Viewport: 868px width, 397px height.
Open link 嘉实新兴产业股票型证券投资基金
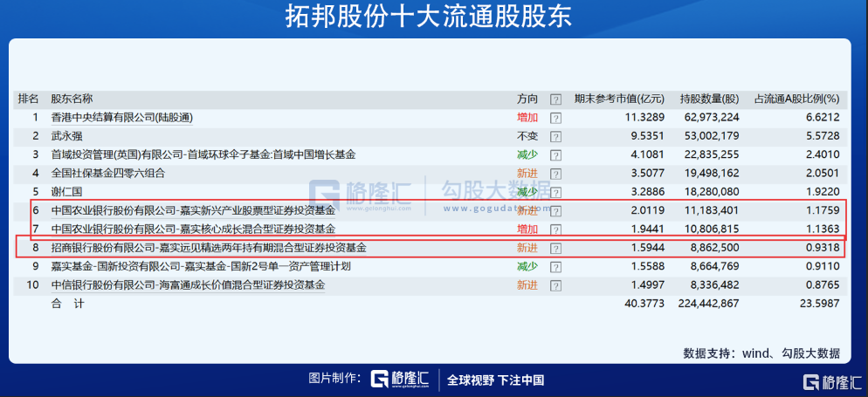[x=193, y=210]
